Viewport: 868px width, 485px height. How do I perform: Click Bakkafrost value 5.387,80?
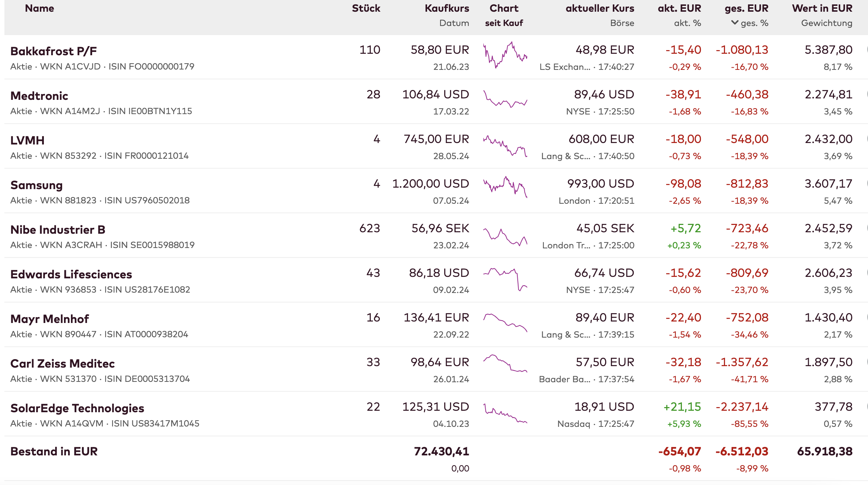click(828, 50)
